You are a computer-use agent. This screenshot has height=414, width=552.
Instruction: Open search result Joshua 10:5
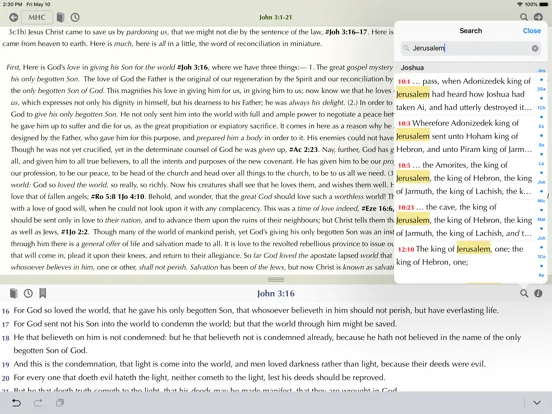(464, 178)
